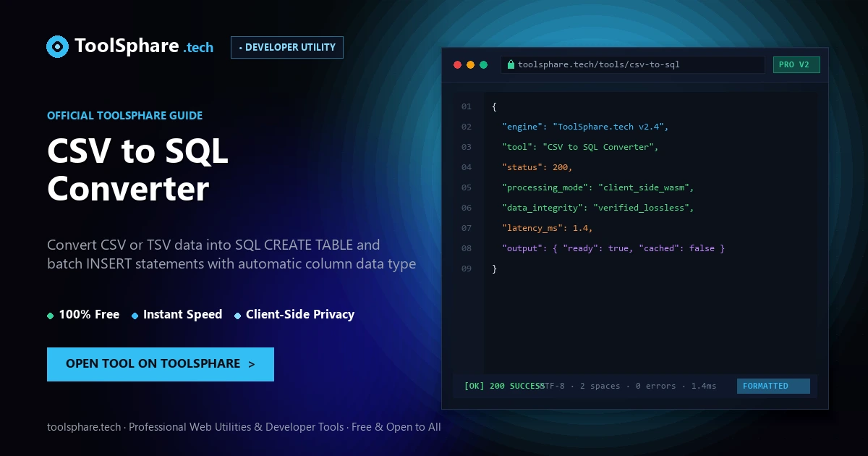Click the Developer Utility badge
The height and width of the screenshot is (456, 868).
287,47
